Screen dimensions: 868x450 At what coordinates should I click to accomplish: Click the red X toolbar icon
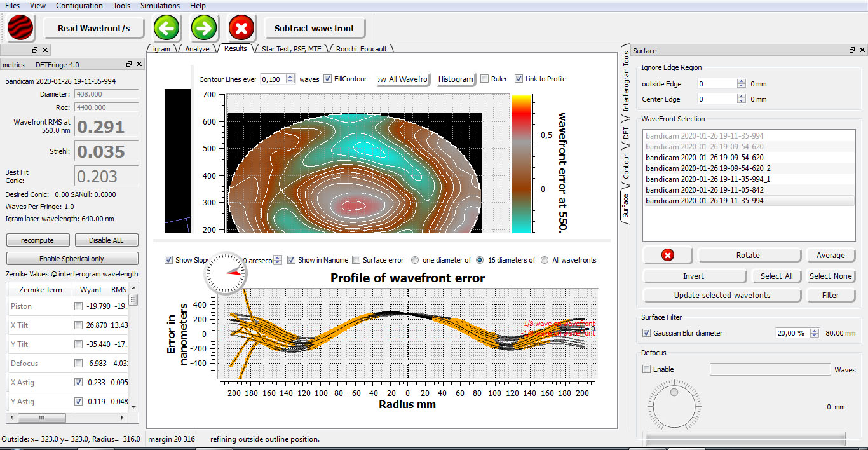[x=241, y=28]
